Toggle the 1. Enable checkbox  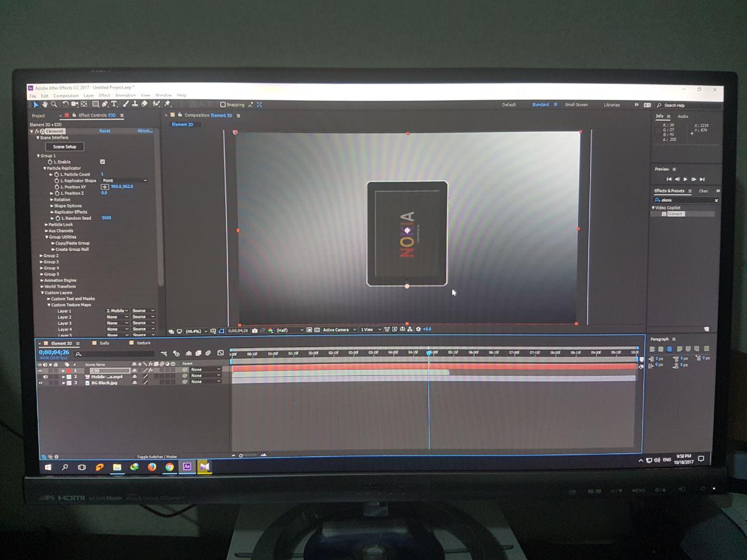[x=102, y=162]
